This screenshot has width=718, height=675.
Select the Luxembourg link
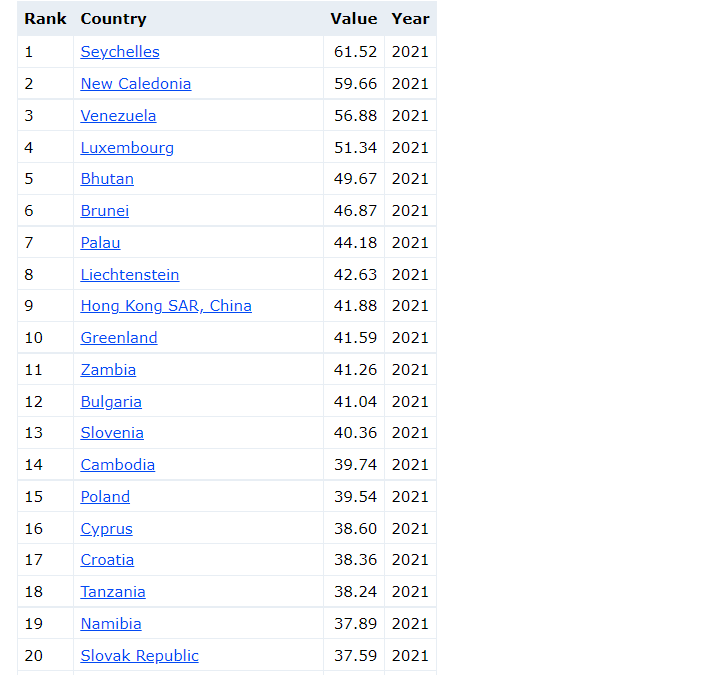click(x=127, y=148)
